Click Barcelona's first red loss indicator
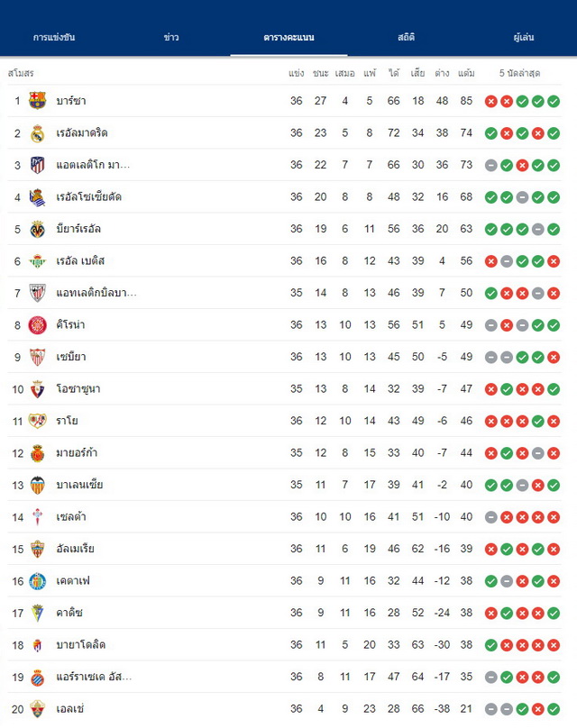The image size is (577, 728). [x=491, y=101]
